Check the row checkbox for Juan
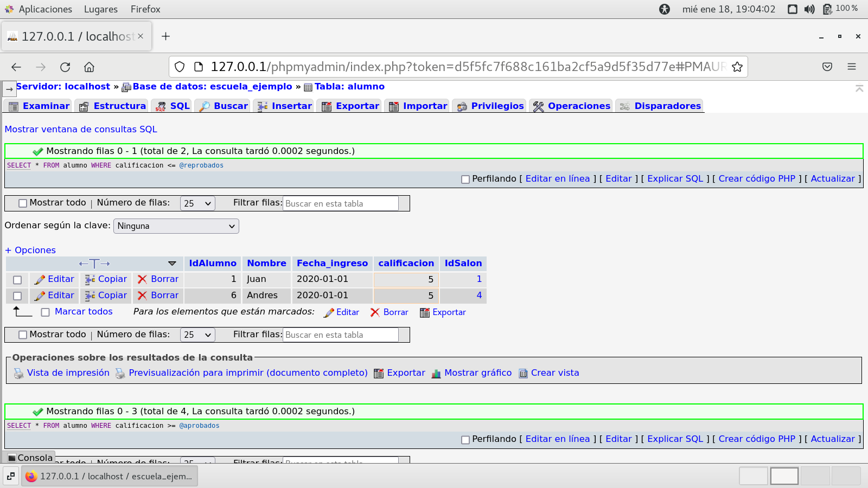 click(x=17, y=280)
